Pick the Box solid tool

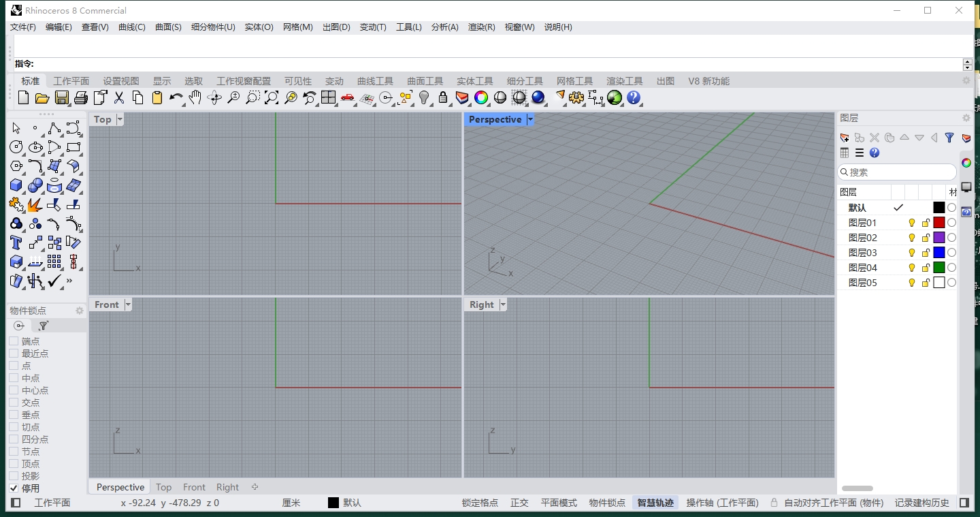click(15, 185)
